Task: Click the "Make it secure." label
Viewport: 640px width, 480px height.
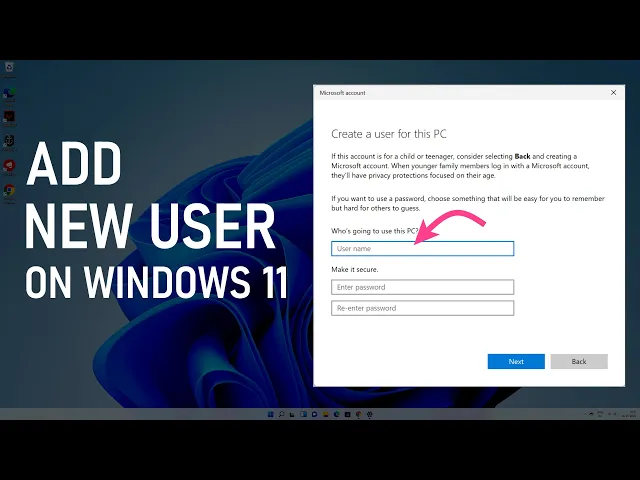Action: pos(355,269)
